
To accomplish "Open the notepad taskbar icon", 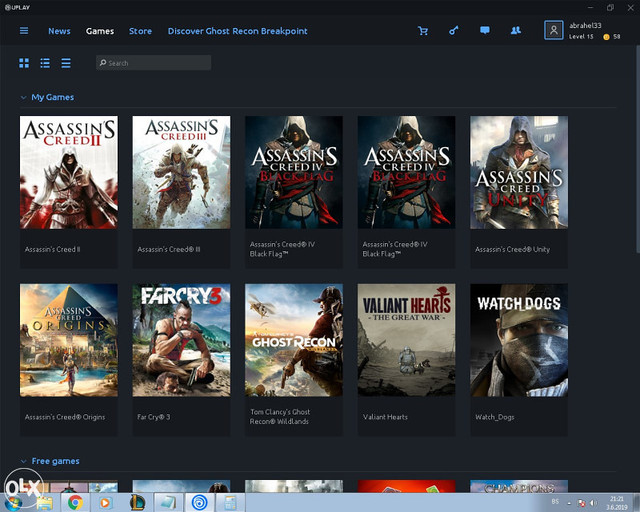I will tap(168, 502).
